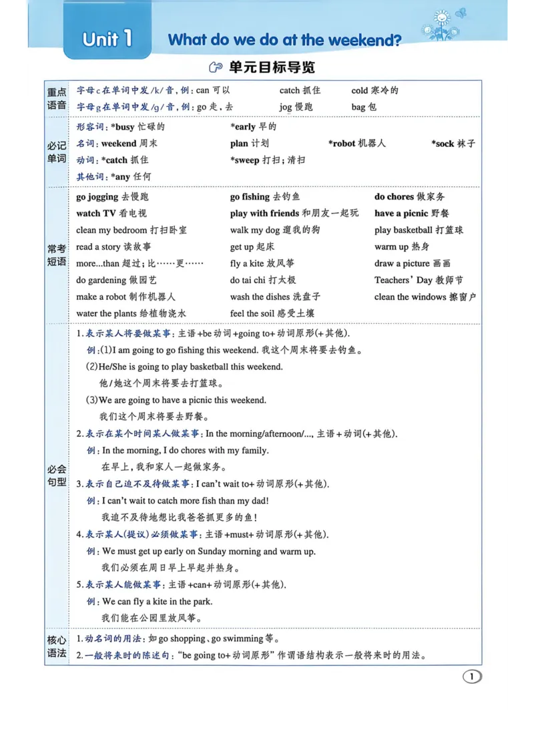Image resolution: width=534 pixels, height=756 pixels.
Task: Click the '核心语法' section label
Action: [x=56, y=646]
